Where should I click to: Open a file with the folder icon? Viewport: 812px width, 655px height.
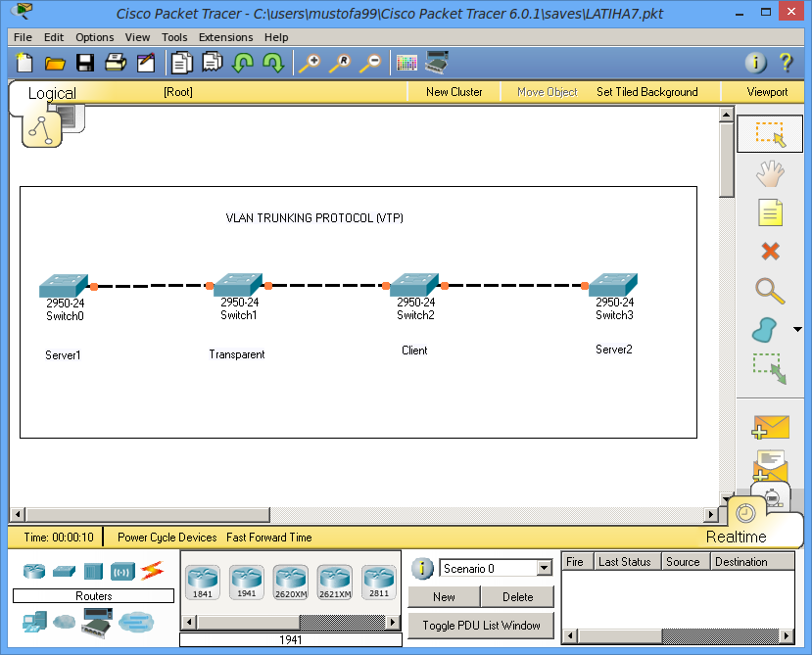tap(55, 64)
